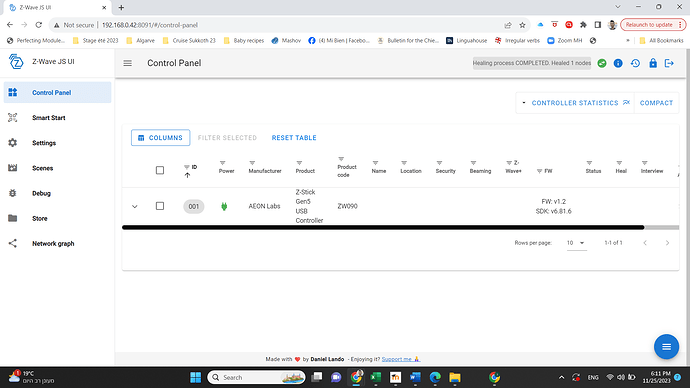Toggle the select-all checkbox in table header

(160, 170)
